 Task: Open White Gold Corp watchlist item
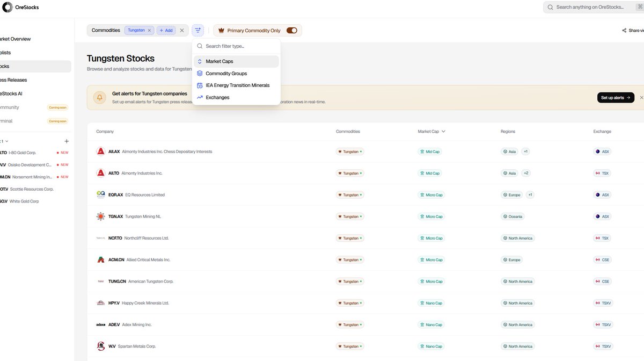[x=34, y=201]
